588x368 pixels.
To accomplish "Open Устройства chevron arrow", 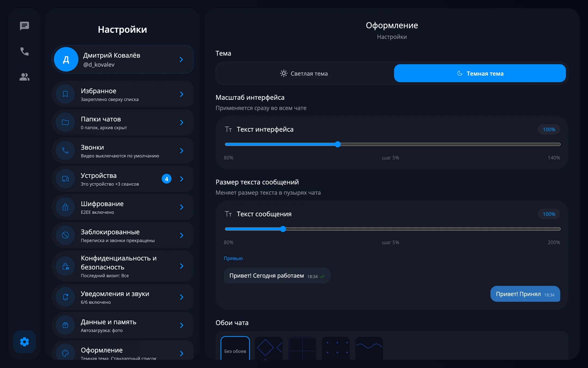I will pyautogui.click(x=182, y=179).
